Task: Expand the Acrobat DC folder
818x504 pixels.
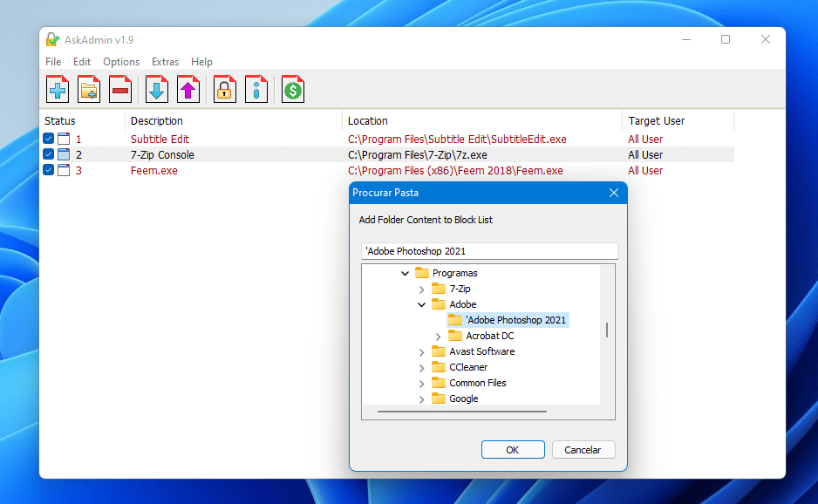Action: click(439, 336)
